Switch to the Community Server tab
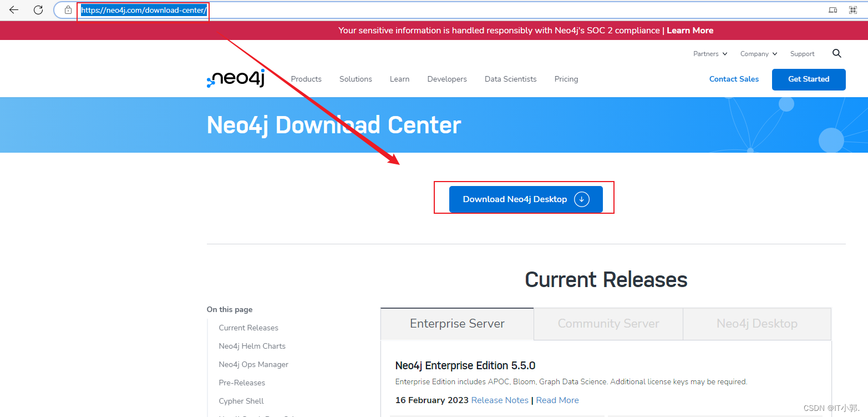 point(608,324)
